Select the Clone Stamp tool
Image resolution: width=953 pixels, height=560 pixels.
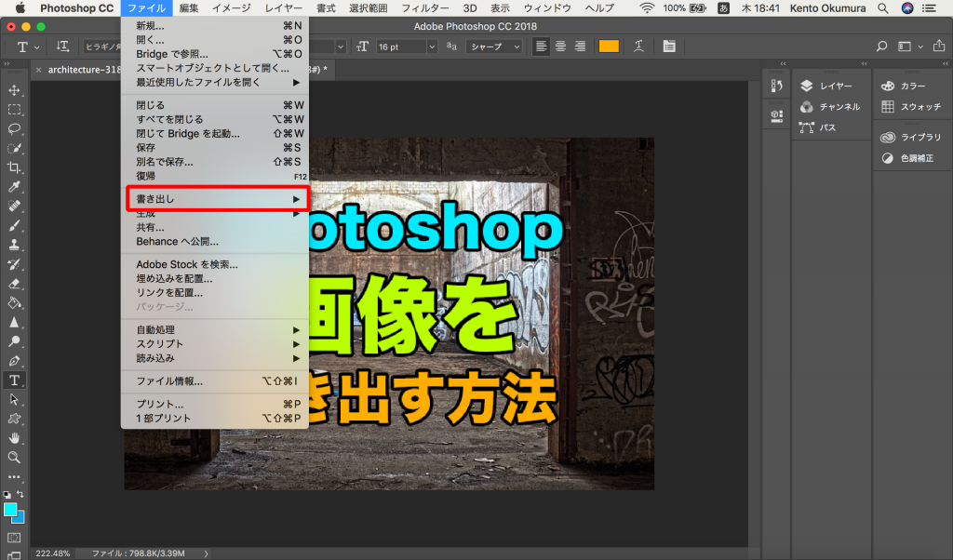click(x=14, y=245)
